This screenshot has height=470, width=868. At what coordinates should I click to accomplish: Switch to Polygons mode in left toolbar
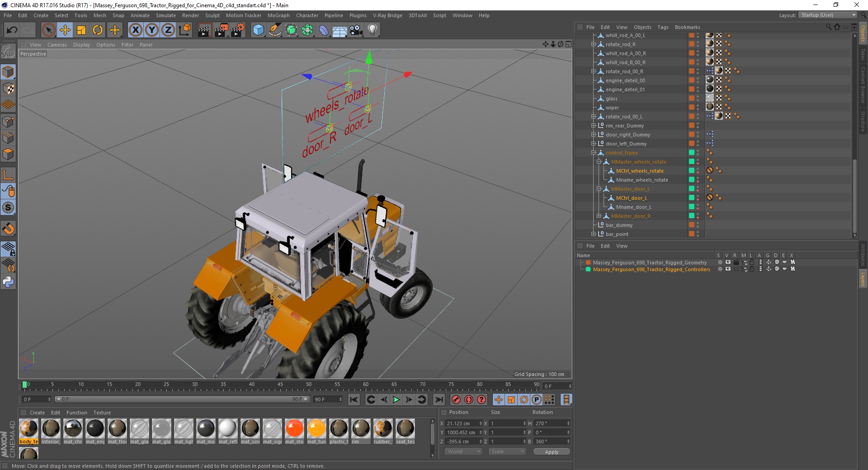coord(8,154)
